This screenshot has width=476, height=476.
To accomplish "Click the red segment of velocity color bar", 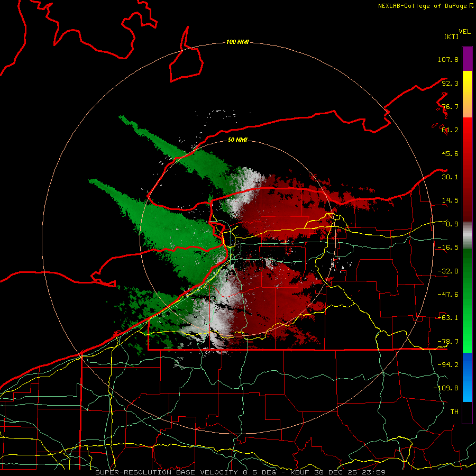I will [467, 169].
